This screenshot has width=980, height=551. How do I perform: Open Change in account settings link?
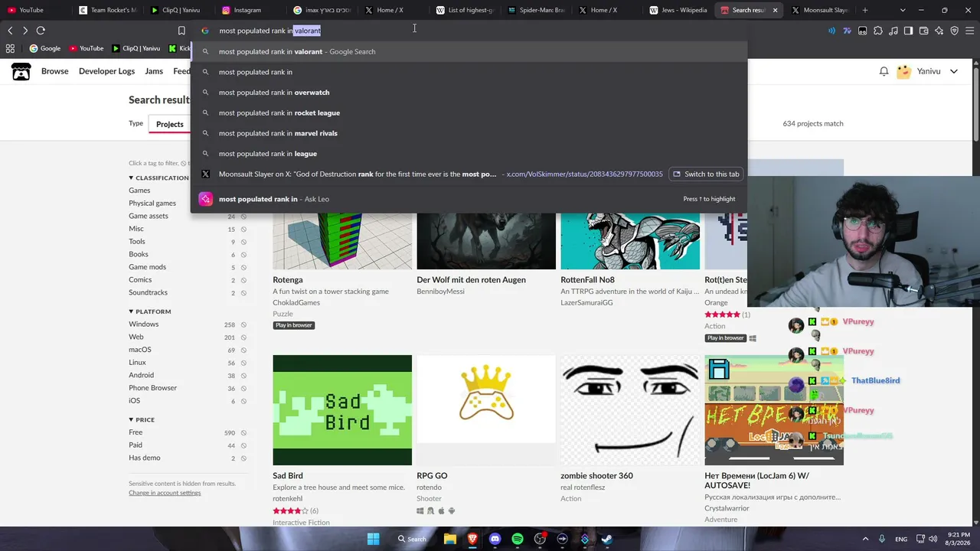pos(165,493)
